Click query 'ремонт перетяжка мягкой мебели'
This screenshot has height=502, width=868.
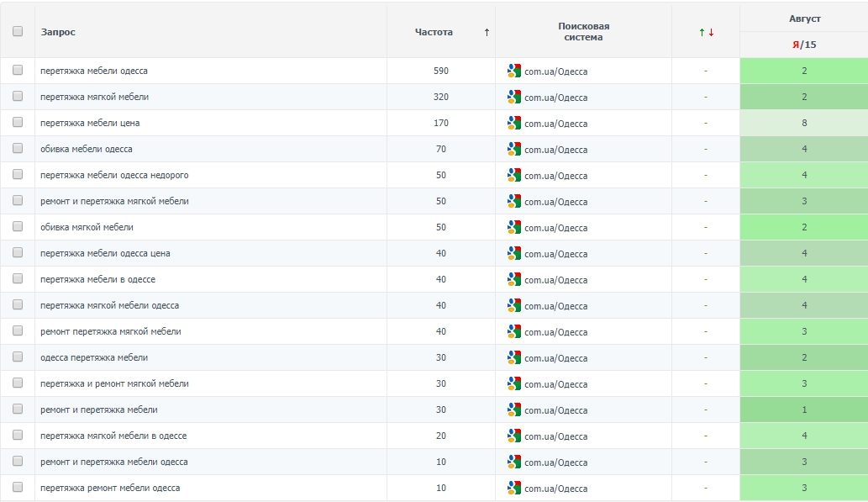tap(110, 332)
